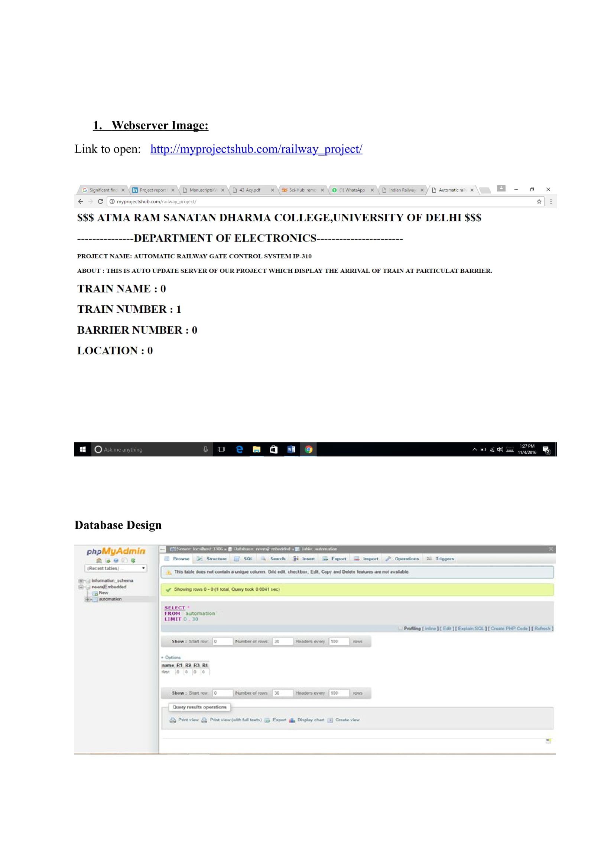Expand the information_schema database node
Viewport: 614px width, 868px height.
point(81,581)
